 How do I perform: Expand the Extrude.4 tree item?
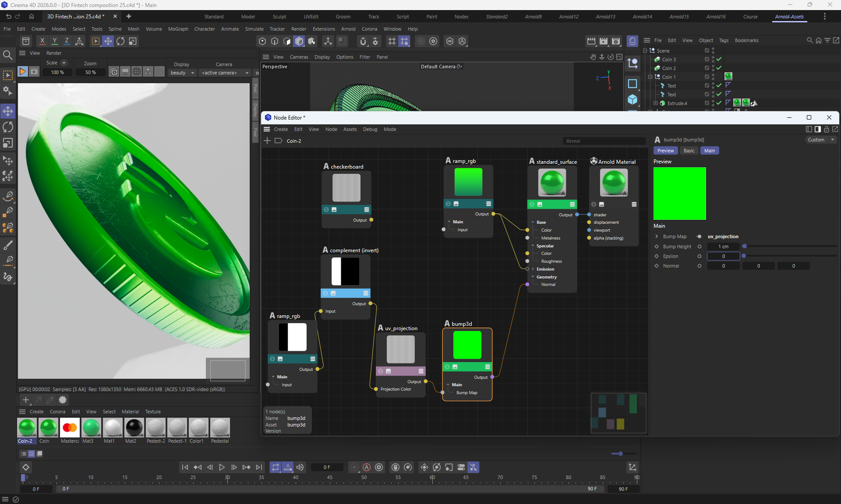click(656, 103)
